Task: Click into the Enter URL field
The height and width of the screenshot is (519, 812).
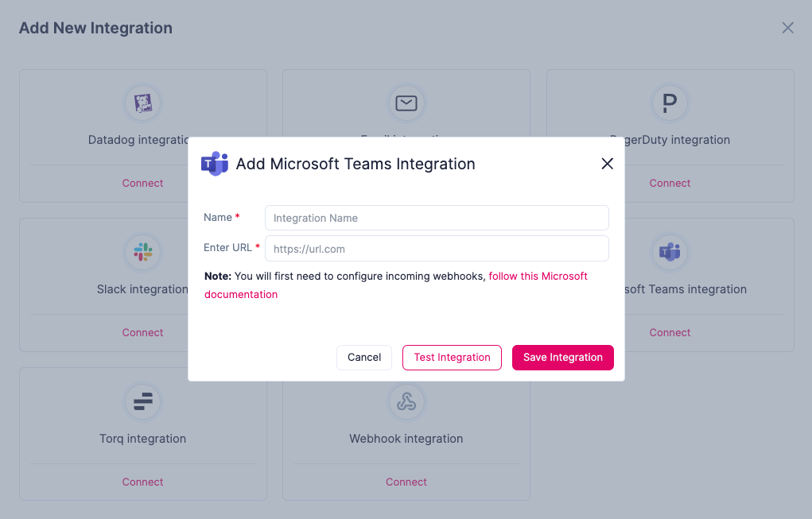Action: coord(437,249)
